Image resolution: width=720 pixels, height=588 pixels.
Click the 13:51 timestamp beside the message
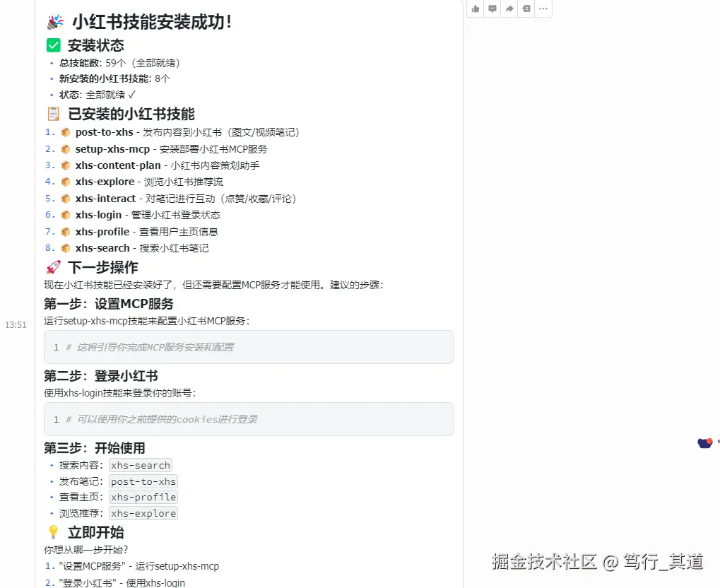pyautogui.click(x=16, y=324)
